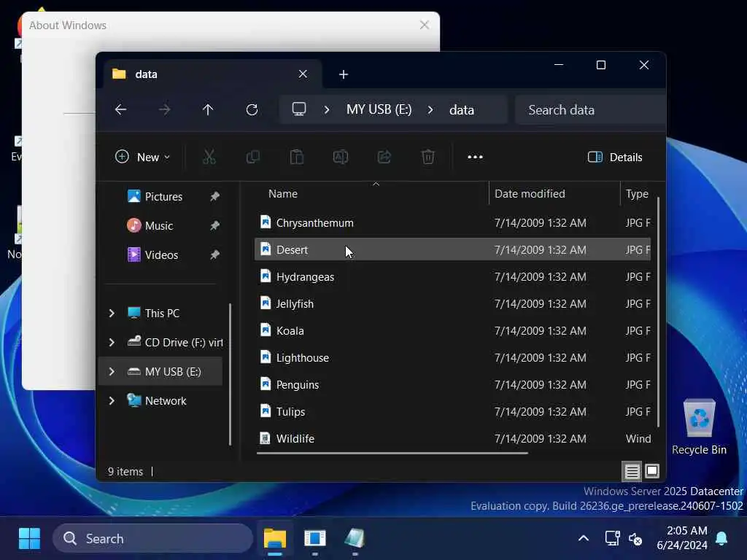Image resolution: width=747 pixels, height=560 pixels.
Task: Click the taskbar Search box
Action: point(152,539)
